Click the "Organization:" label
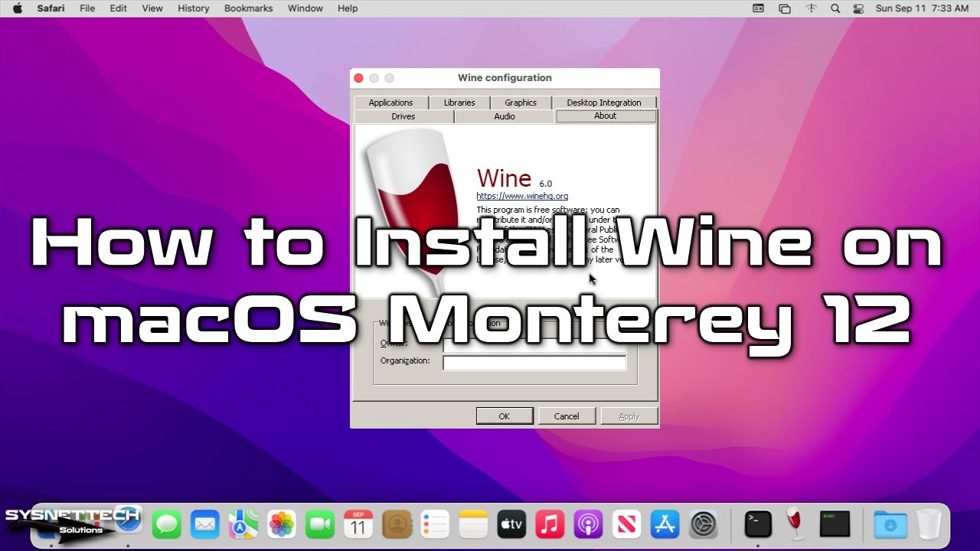 pos(405,360)
